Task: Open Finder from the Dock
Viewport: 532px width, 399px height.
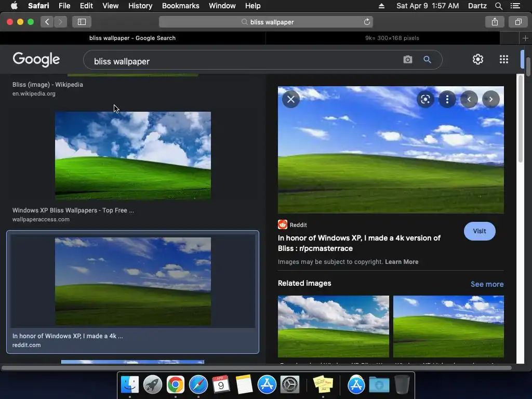Action: (130, 384)
